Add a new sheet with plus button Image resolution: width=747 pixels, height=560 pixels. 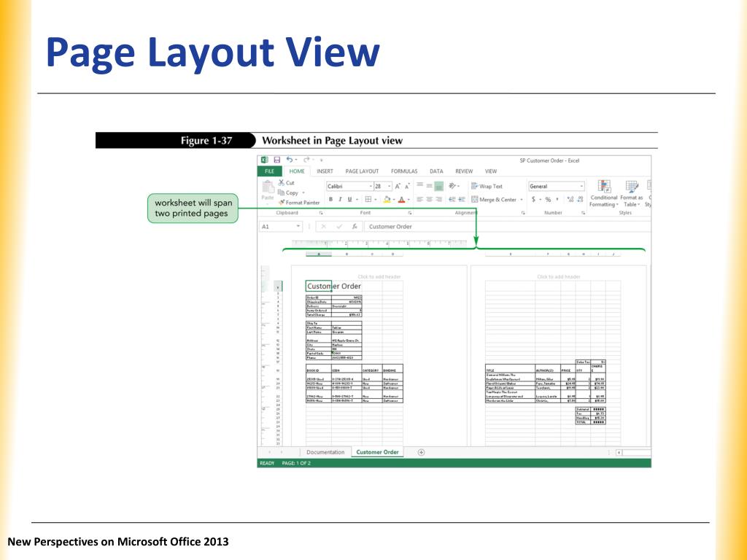pyautogui.click(x=421, y=452)
